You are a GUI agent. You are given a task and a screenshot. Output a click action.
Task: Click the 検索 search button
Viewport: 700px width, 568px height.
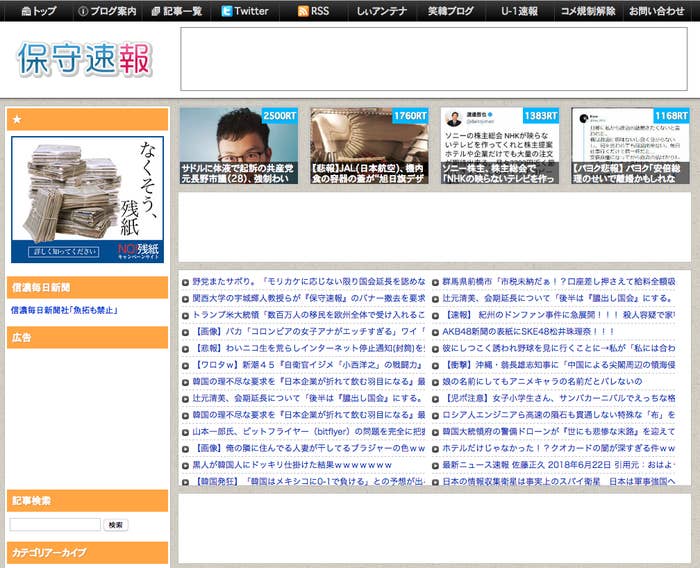click(x=116, y=525)
